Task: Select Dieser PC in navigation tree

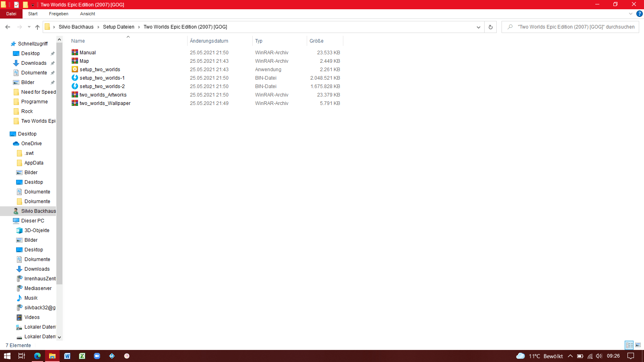Action: [33, 221]
